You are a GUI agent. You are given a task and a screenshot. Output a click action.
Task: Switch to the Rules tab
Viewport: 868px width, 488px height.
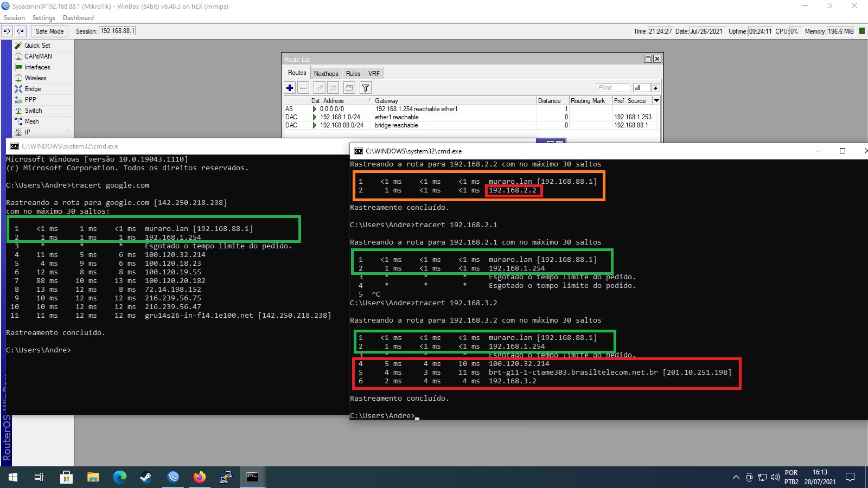pyautogui.click(x=353, y=73)
